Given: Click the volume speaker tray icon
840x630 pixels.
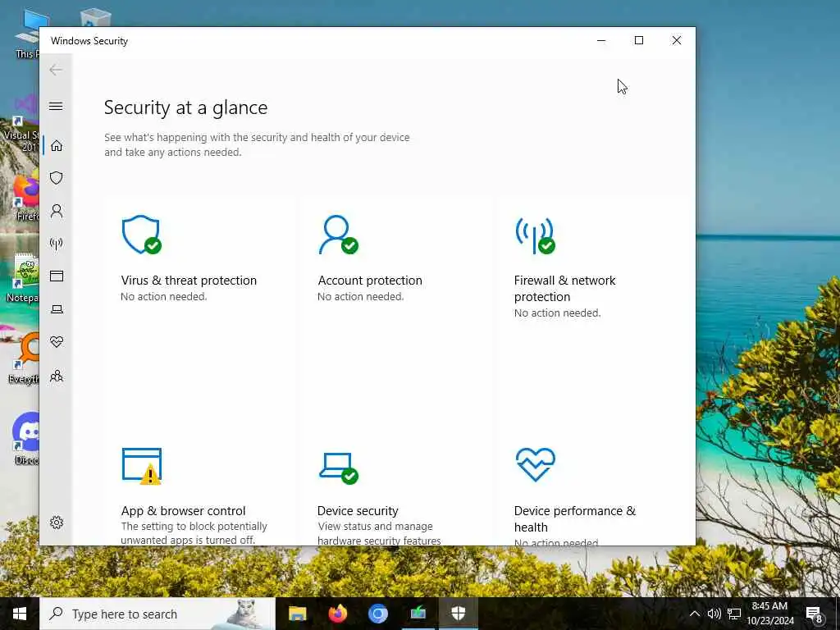Looking at the screenshot, I should (714, 614).
